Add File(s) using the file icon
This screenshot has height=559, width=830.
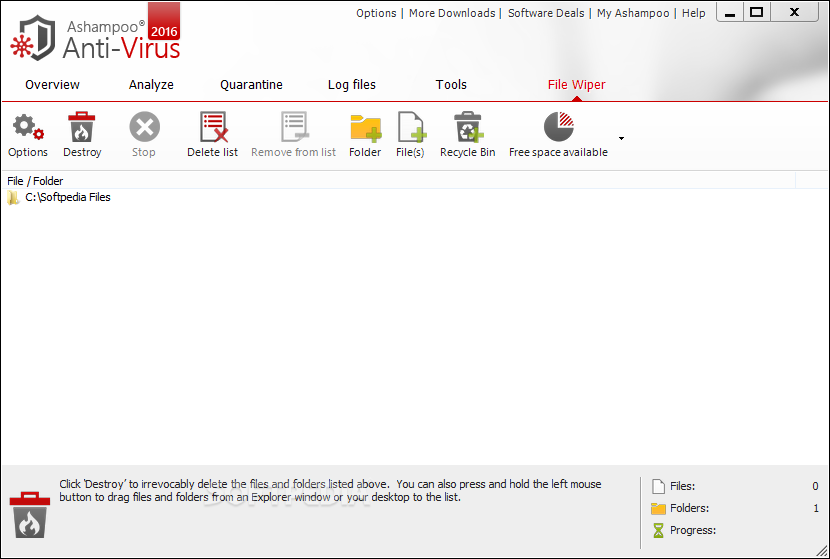(x=411, y=127)
